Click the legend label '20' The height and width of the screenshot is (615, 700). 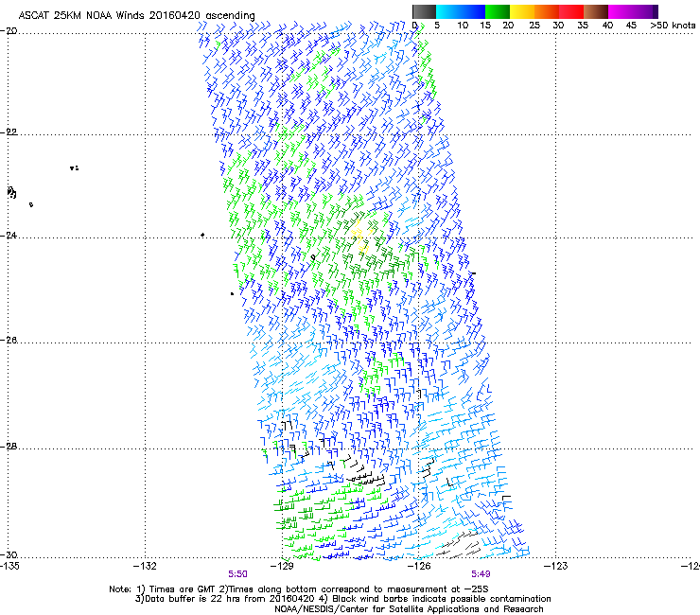(508, 26)
